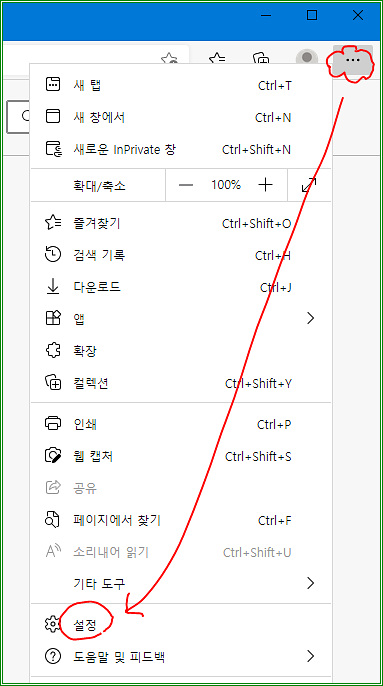Open 새로운 InPrivate 창
Viewport: 383px width, 686px height.
click(180, 150)
